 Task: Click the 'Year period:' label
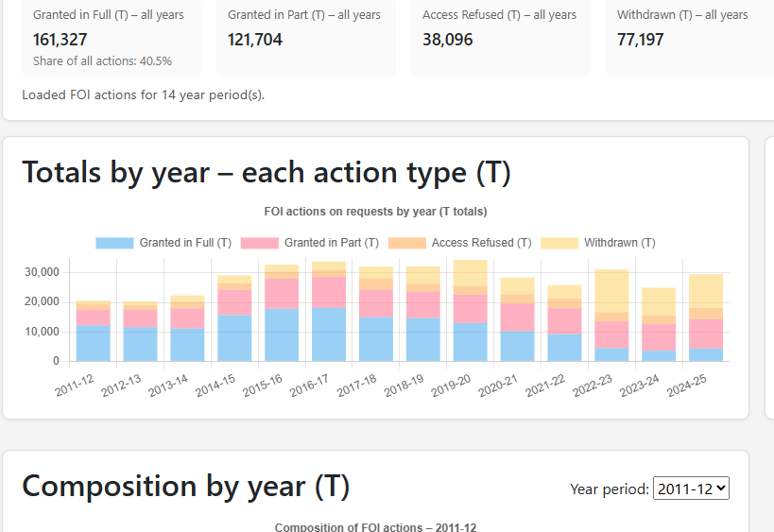pyautogui.click(x=610, y=489)
